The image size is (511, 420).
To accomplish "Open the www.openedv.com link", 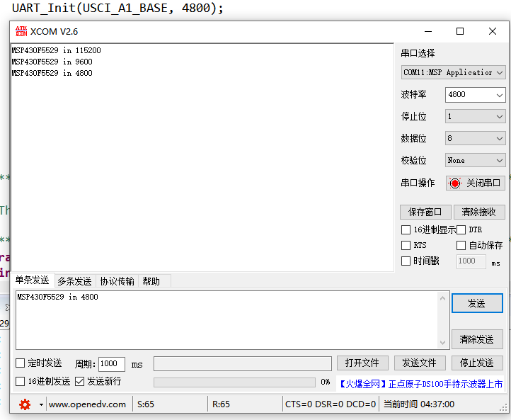I will coord(87,404).
